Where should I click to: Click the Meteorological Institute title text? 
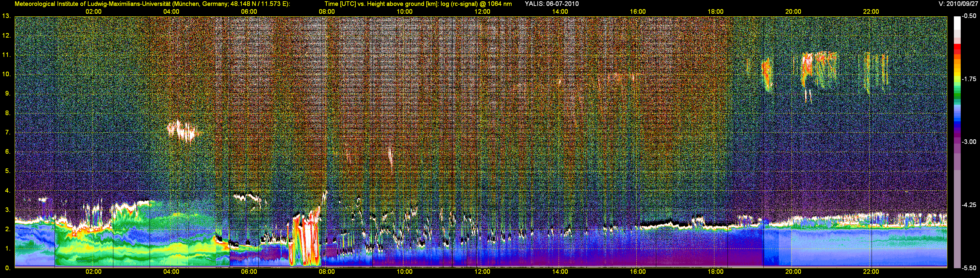tap(152, 4)
